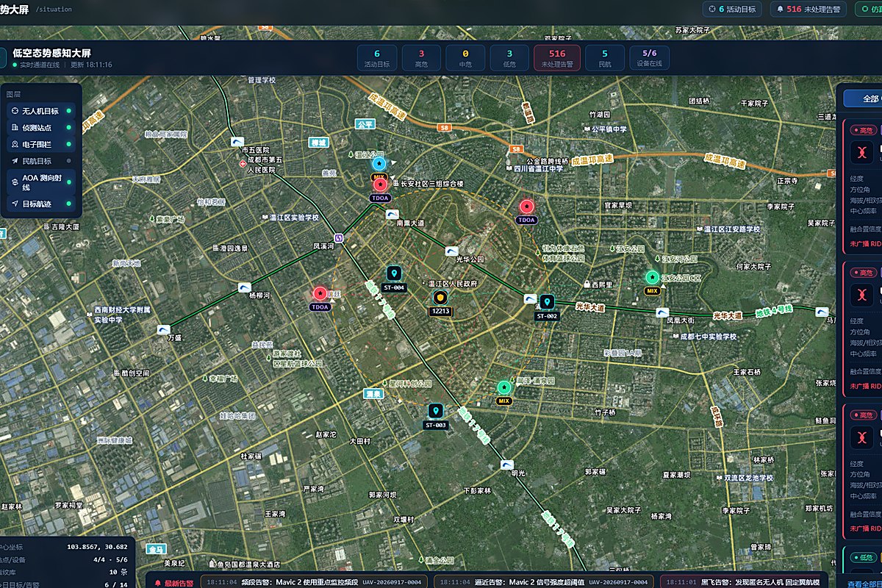
Task: Select the blue UAV target marker
Action: click(379, 164)
